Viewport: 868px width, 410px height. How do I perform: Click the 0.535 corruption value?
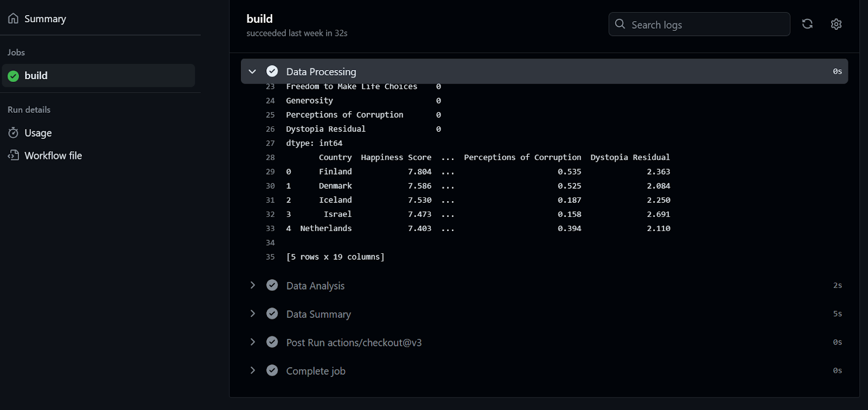[570, 171]
